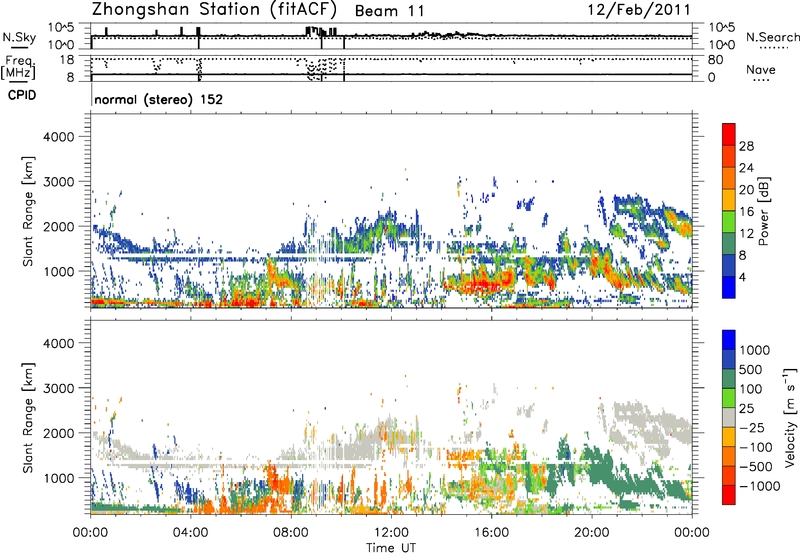Viewport: 800px width, 554px height.
Task: Click the red bottom segment of Velocity color bar
Action: pos(729,495)
